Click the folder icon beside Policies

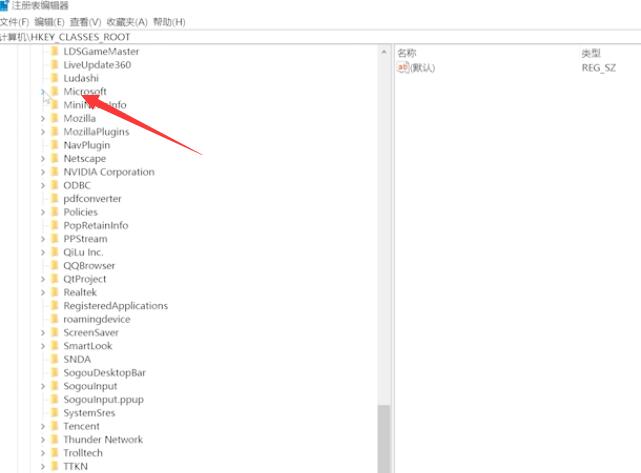coord(54,212)
